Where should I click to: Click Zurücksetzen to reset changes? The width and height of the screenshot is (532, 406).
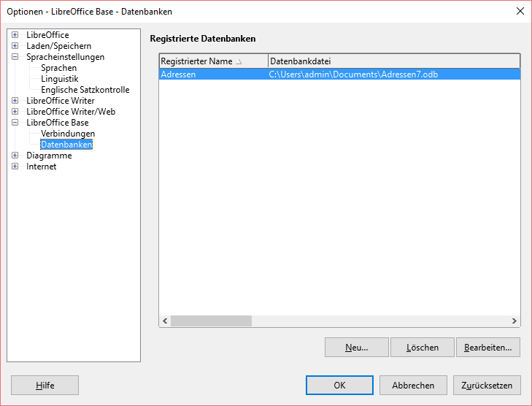point(487,386)
